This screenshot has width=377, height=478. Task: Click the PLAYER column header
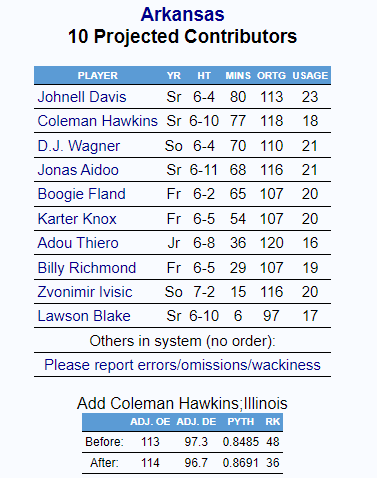coord(98,76)
